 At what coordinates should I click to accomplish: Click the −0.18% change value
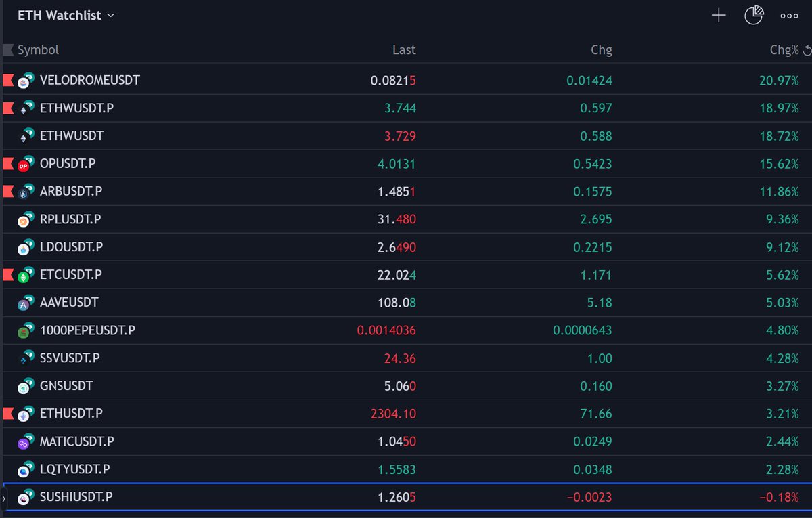[x=779, y=496]
